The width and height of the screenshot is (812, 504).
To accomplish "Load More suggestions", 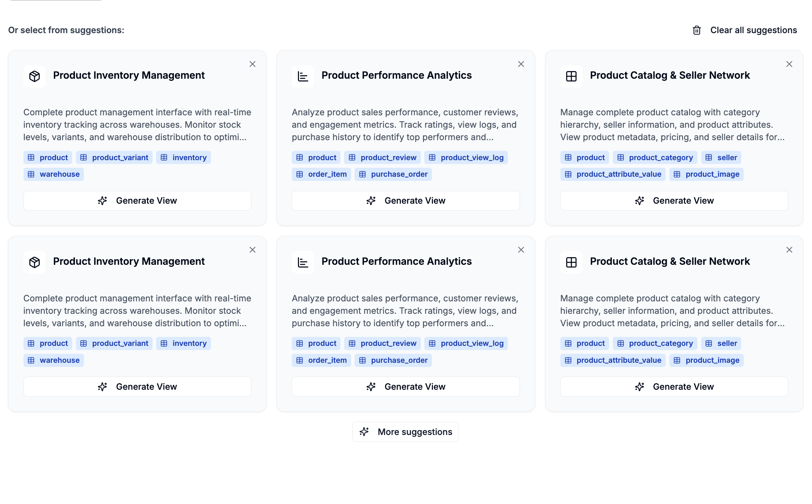I will pyautogui.click(x=406, y=432).
